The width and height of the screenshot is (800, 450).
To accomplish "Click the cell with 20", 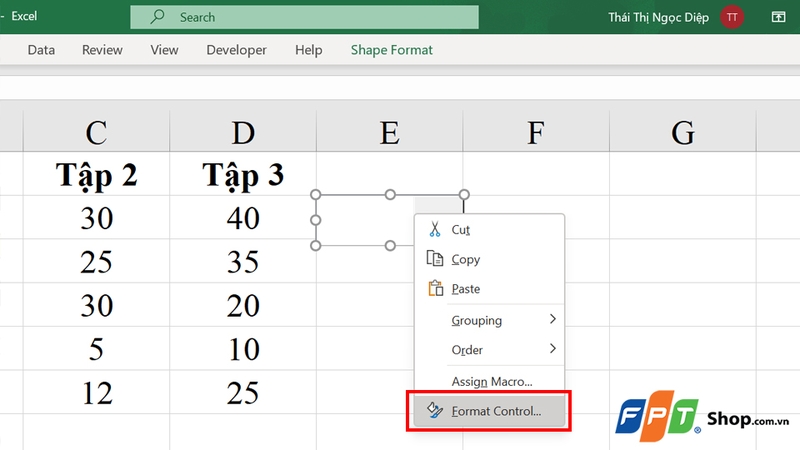I will point(243,305).
